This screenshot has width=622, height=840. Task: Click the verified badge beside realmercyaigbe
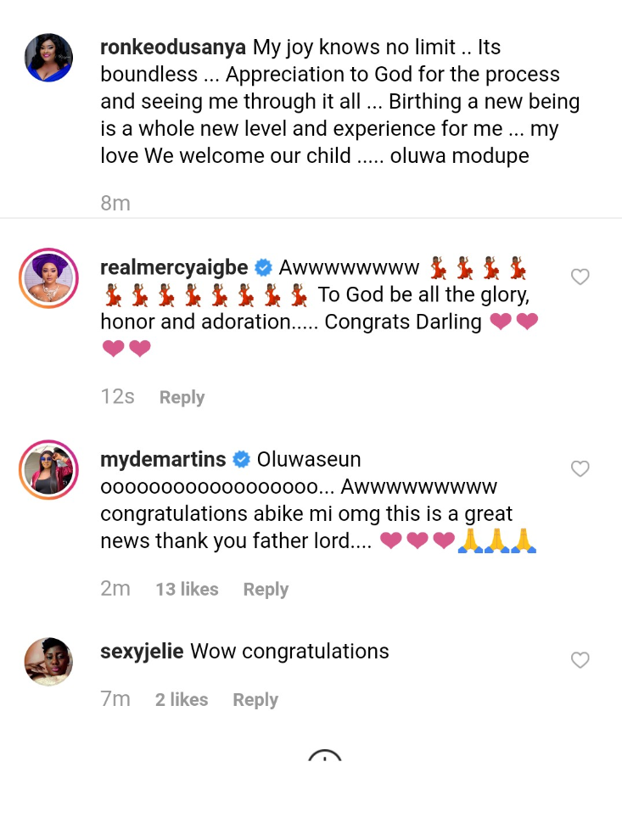tap(263, 268)
